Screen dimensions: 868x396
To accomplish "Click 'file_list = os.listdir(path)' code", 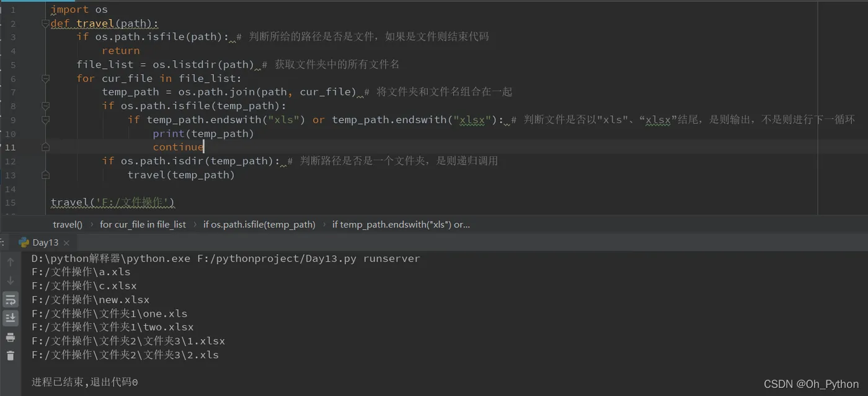I will pyautogui.click(x=166, y=64).
